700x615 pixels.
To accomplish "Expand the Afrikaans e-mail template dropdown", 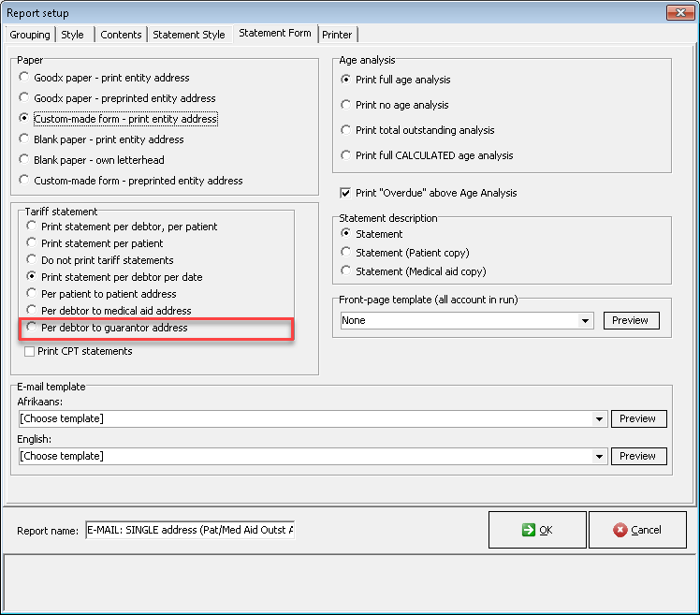I will click(599, 419).
